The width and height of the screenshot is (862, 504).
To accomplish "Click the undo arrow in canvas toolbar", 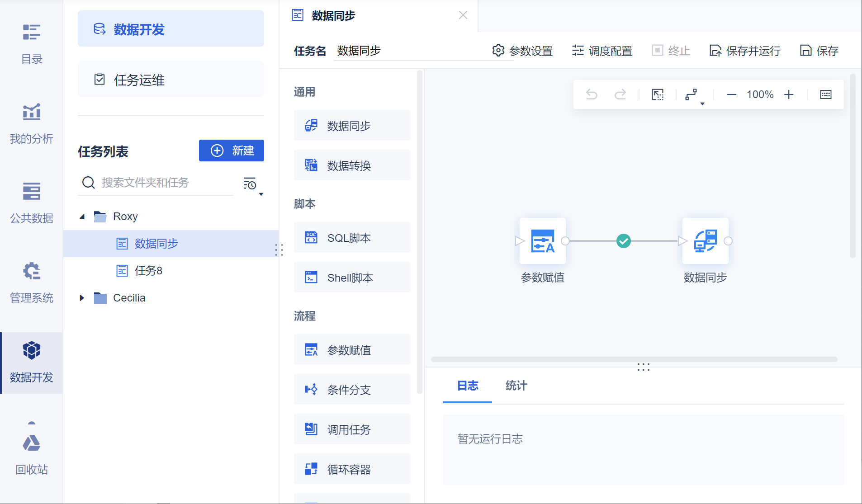I will point(592,94).
